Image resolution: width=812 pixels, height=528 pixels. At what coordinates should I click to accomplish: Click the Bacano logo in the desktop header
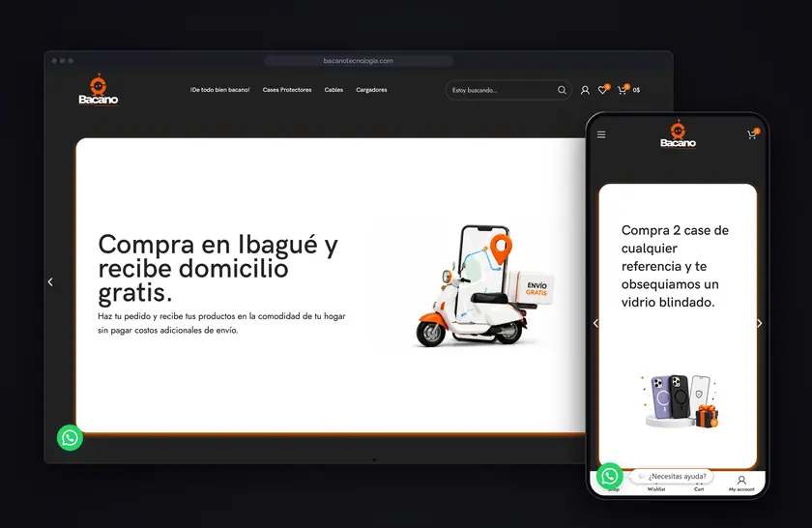coord(99,89)
